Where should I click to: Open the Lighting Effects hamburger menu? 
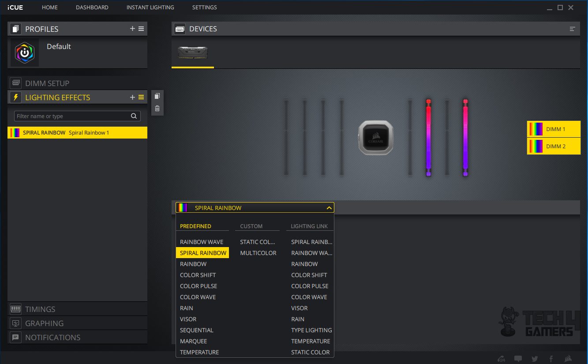click(141, 98)
